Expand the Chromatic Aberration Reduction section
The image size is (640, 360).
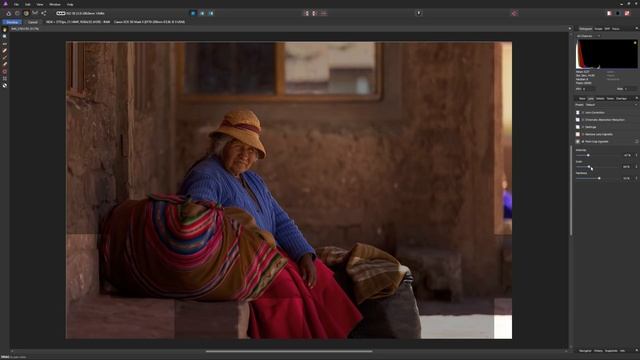[583, 120]
